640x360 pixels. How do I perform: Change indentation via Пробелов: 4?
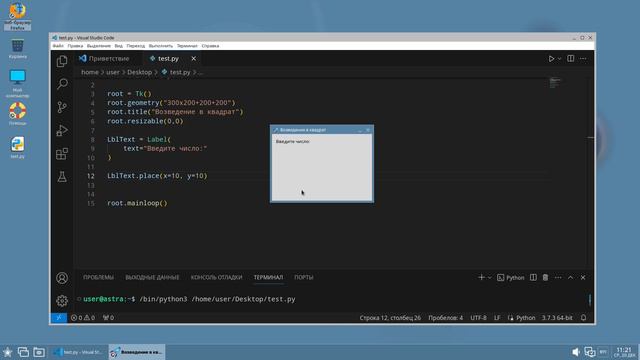(x=445, y=318)
